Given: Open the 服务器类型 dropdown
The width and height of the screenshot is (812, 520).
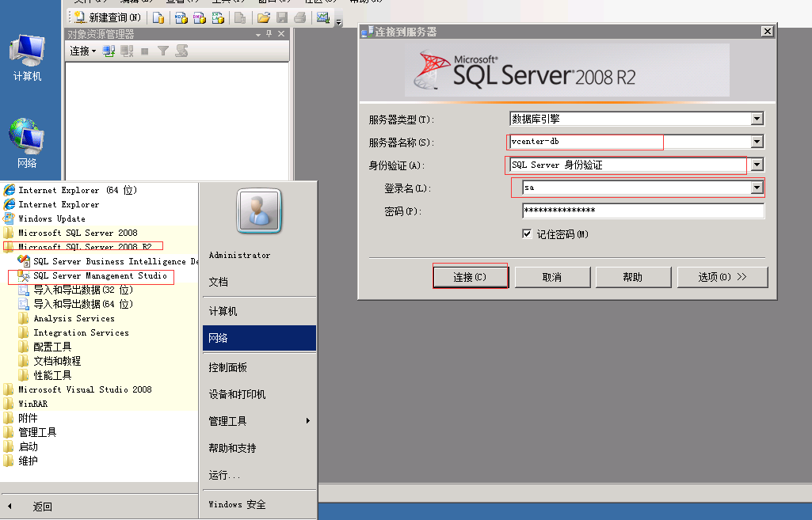Looking at the screenshot, I should pos(757,119).
